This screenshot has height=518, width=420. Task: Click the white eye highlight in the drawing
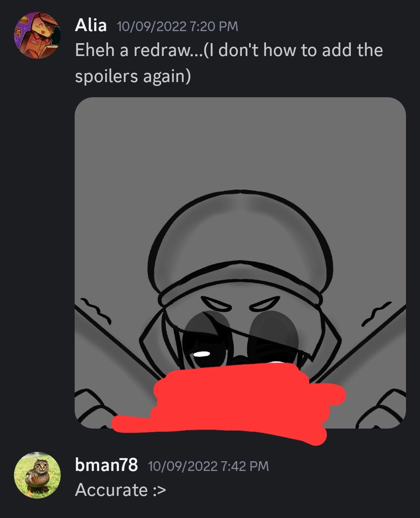click(202, 353)
